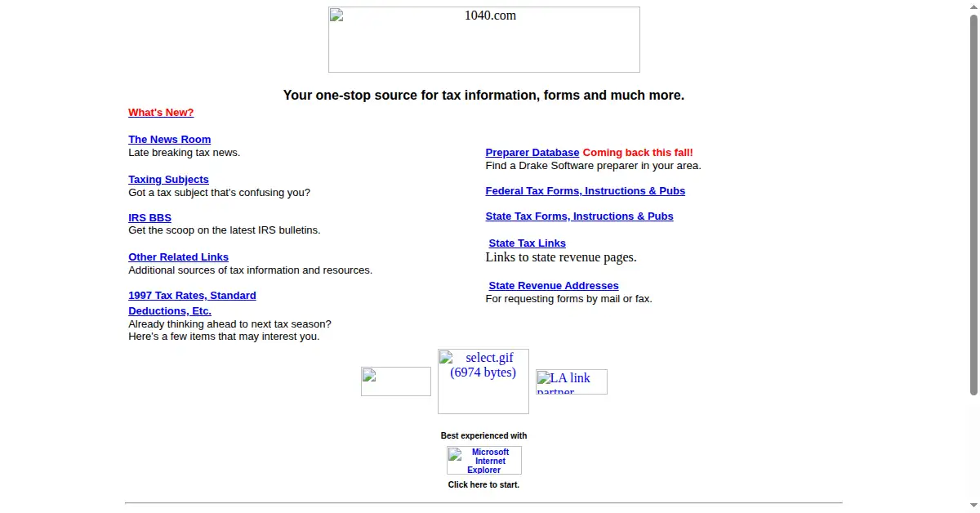Go to Taxing Subjects page
980x513 pixels.
168,180
